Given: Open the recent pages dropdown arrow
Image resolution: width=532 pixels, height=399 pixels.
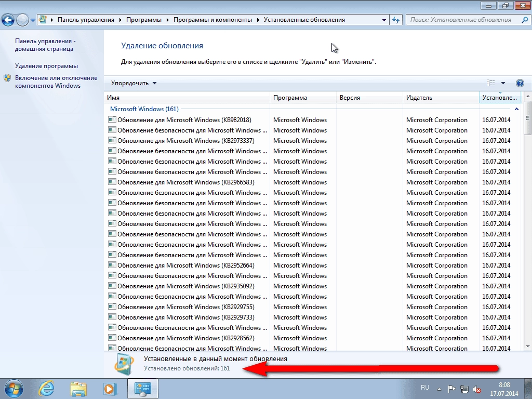Looking at the screenshot, I should [x=33, y=20].
